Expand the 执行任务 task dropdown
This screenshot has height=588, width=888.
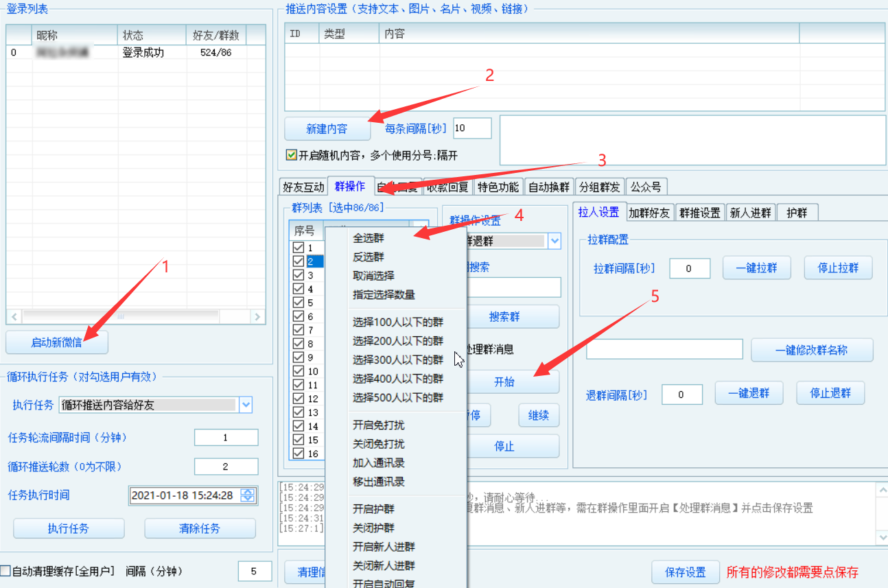pyautogui.click(x=246, y=405)
